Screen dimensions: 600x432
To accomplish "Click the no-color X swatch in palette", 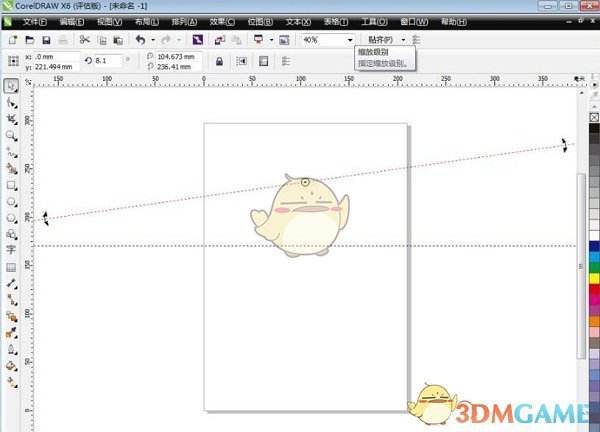I will [x=594, y=117].
